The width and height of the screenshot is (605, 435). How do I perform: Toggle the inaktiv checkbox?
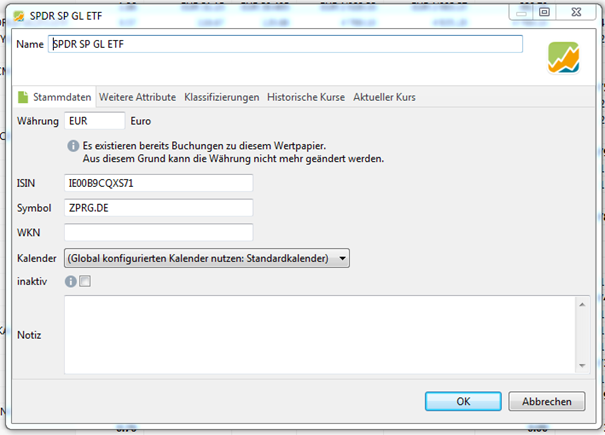85,281
